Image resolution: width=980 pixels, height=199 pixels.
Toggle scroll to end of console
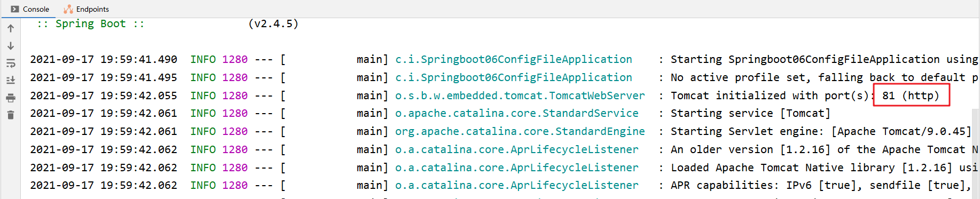click(x=11, y=81)
